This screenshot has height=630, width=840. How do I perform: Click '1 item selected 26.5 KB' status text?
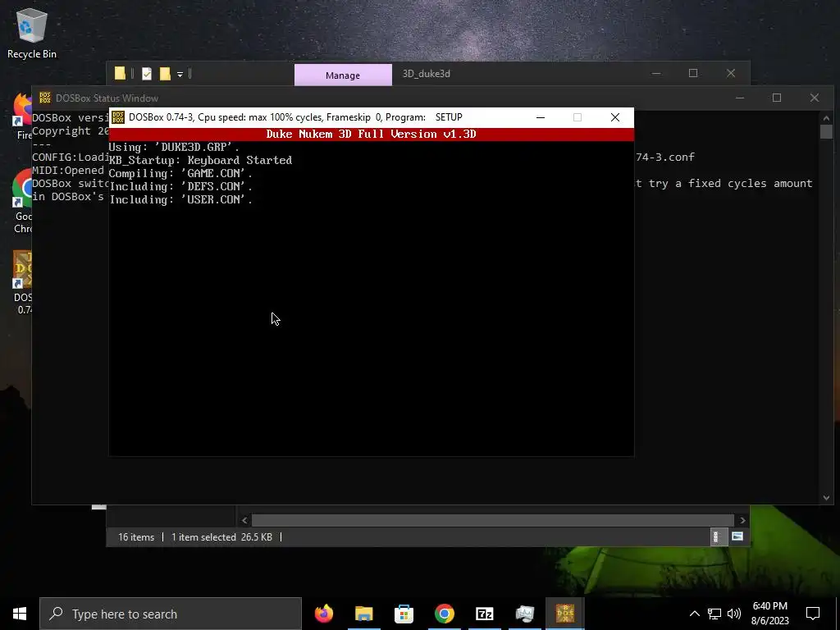click(221, 536)
